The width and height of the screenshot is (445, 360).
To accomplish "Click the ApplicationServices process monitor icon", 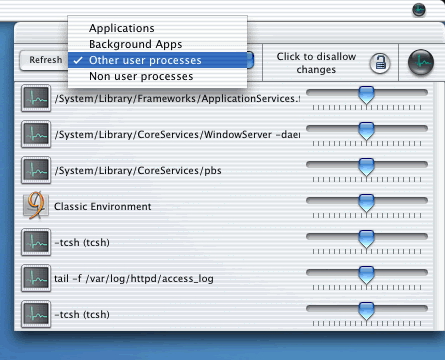I will 36,98.
